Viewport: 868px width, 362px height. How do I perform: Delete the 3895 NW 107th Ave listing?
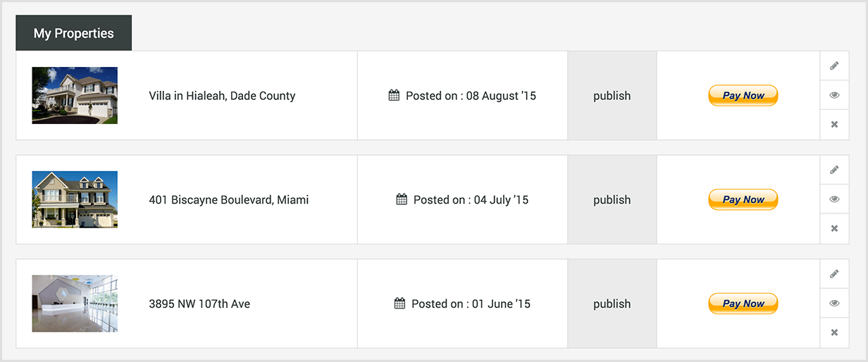pyautogui.click(x=834, y=332)
